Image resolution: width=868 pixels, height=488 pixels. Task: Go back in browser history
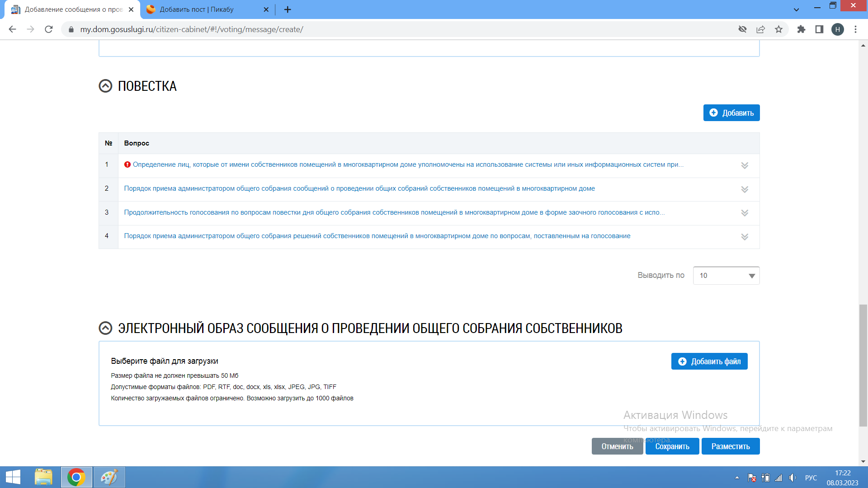12,29
